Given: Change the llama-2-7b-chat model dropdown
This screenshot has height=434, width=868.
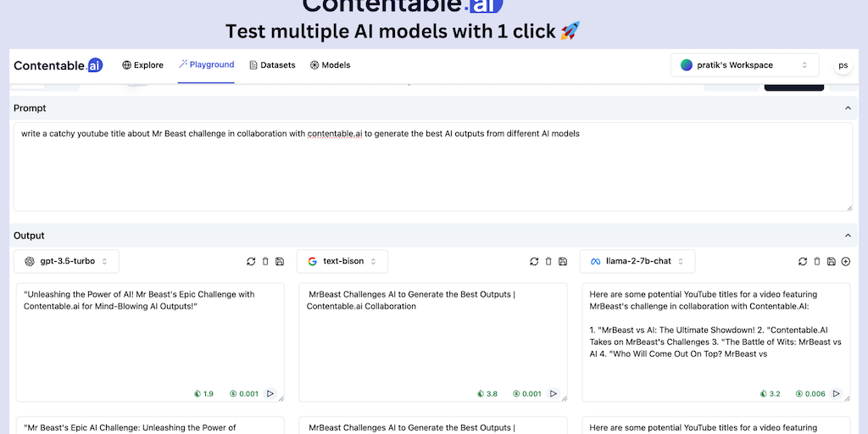Looking at the screenshot, I should (x=637, y=261).
